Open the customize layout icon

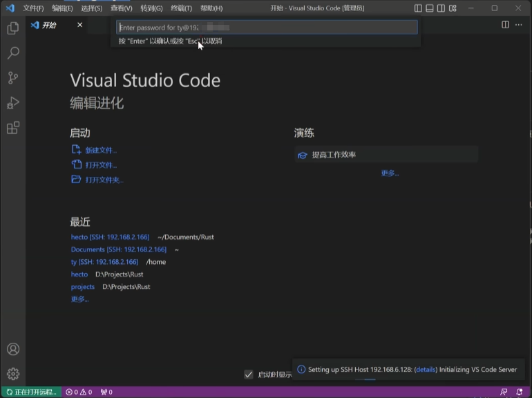click(453, 8)
